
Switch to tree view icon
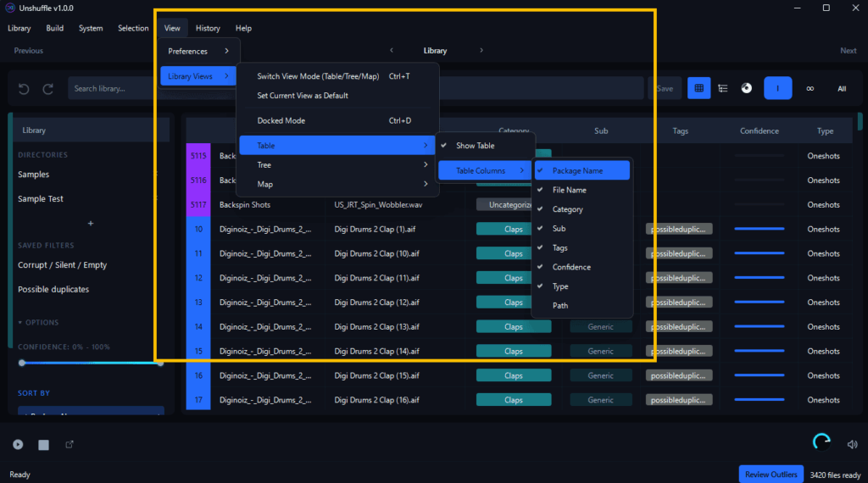pyautogui.click(x=723, y=88)
